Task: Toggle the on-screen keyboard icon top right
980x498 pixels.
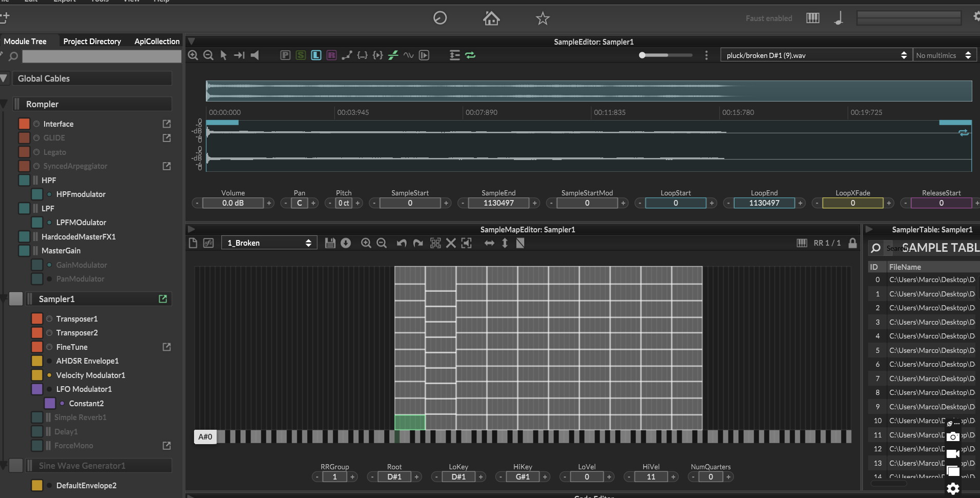Action: point(813,18)
